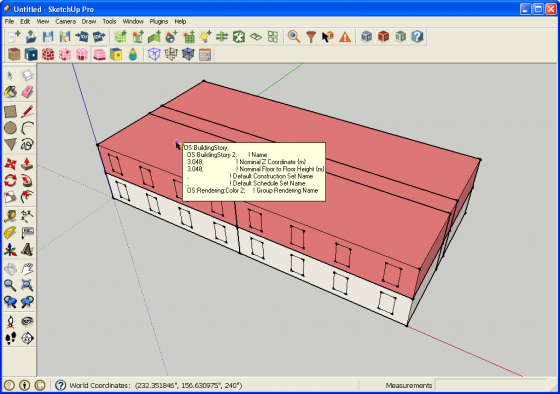Select the New Shading Surface Group tool
The height and width of the screenshot is (394, 560).
click(138, 37)
